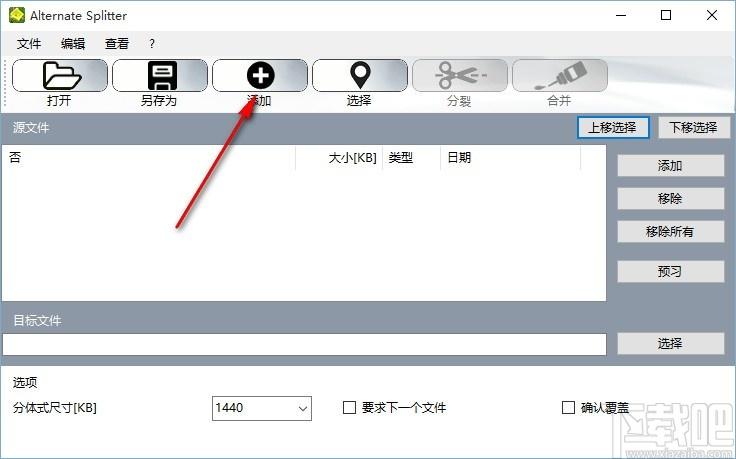736x459 pixels.
Task: Open the 编辑 menu
Action: (x=73, y=44)
